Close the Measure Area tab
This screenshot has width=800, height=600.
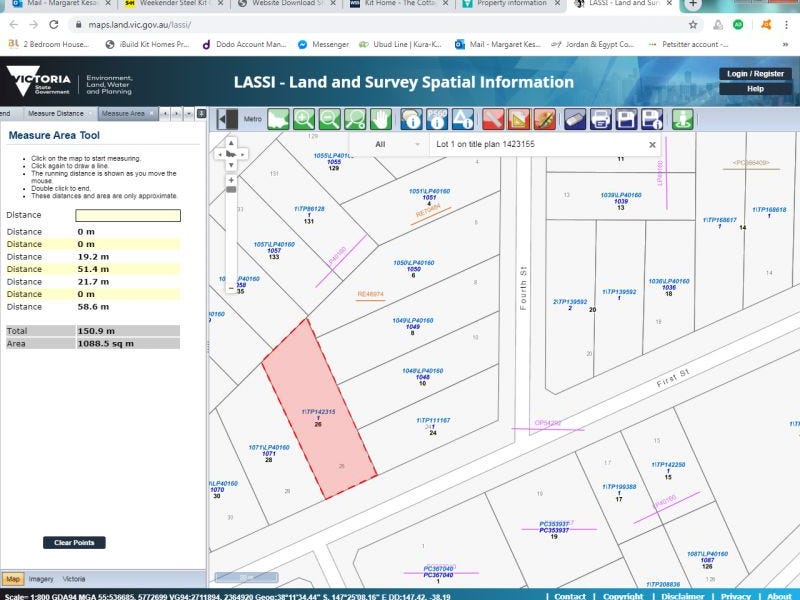(x=152, y=113)
